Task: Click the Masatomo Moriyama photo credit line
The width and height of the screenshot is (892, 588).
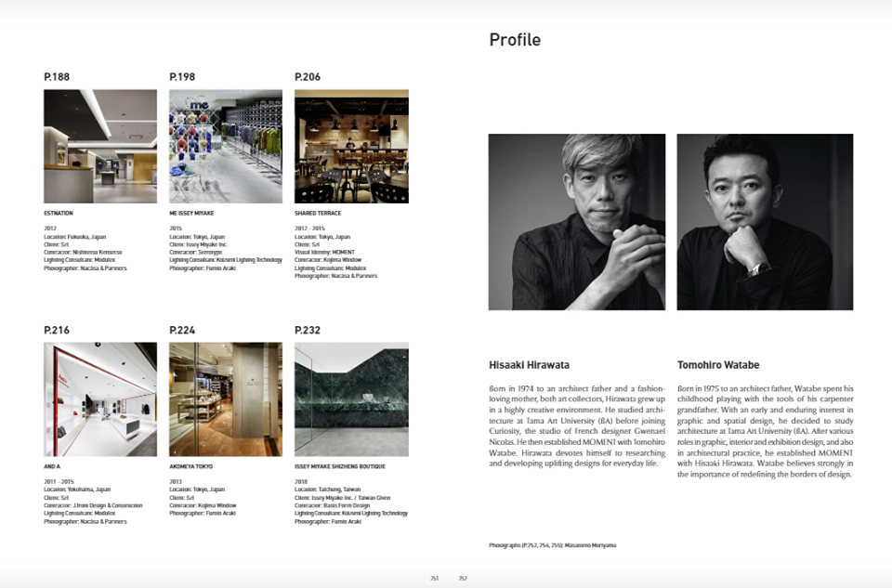Action: pyautogui.click(x=552, y=545)
